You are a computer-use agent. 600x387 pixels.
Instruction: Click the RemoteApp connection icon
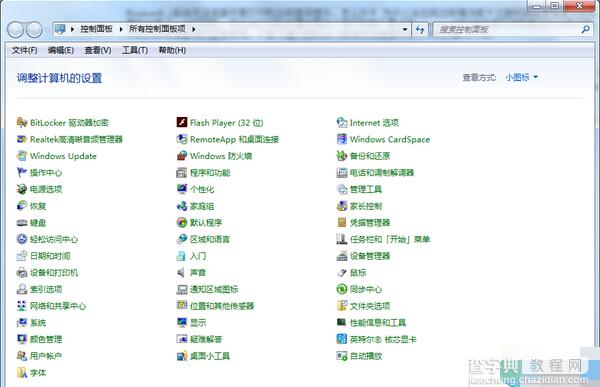(182, 139)
